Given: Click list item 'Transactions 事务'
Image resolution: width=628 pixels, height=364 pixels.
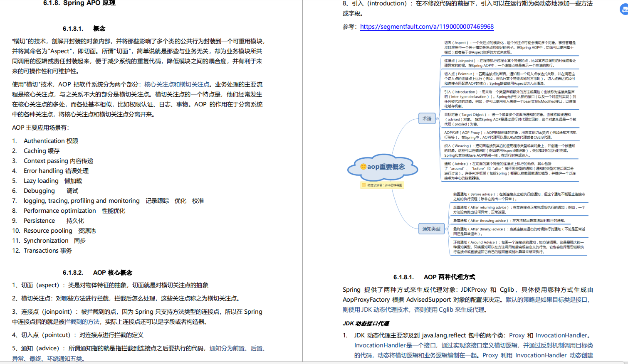Looking at the screenshot, I should 48,251.
